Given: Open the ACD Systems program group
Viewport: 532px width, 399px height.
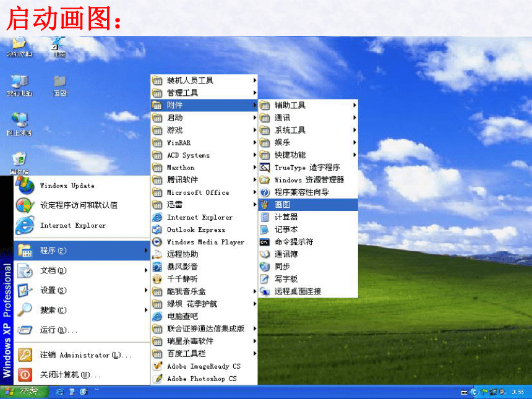Looking at the screenshot, I should pyautogui.click(x=204, y=155).
